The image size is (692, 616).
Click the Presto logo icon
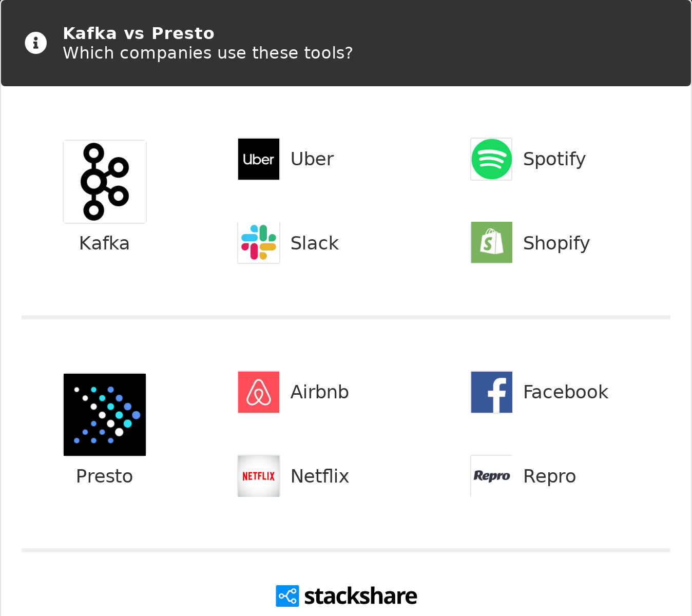pos(105,415)
